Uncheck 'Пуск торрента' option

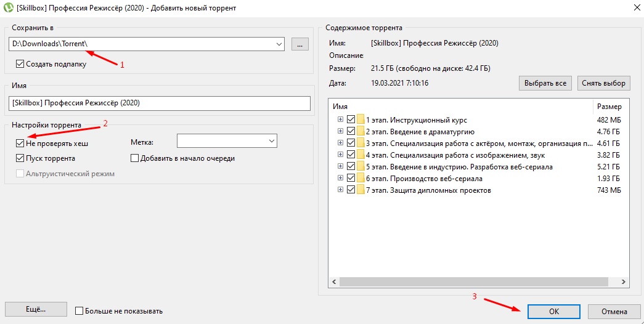click(20, 158)
